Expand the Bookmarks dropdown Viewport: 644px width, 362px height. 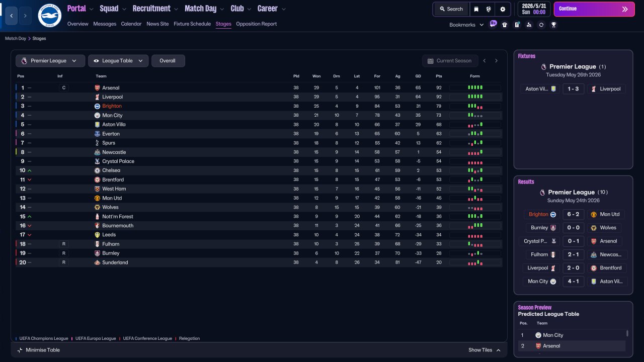click(x=466, y=25)
